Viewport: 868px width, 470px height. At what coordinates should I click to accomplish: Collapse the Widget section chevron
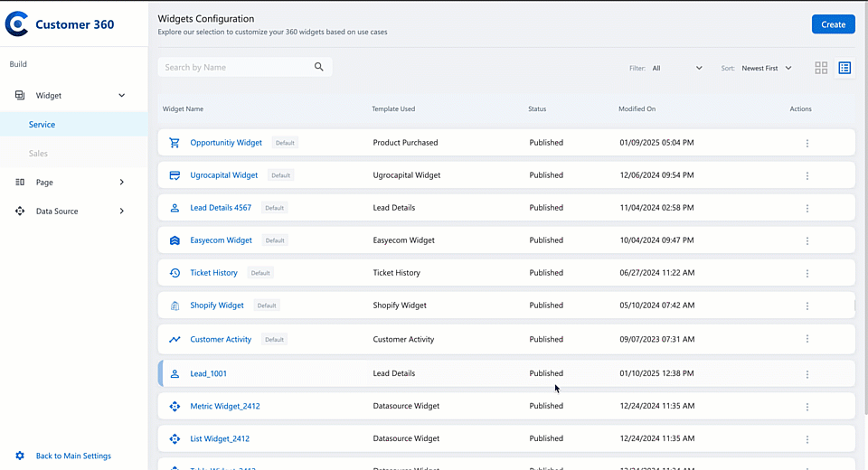(x=122, y=95)
